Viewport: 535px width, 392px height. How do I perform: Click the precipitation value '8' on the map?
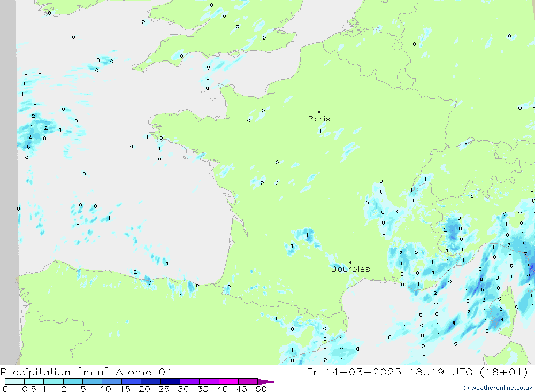click(481, 279)
